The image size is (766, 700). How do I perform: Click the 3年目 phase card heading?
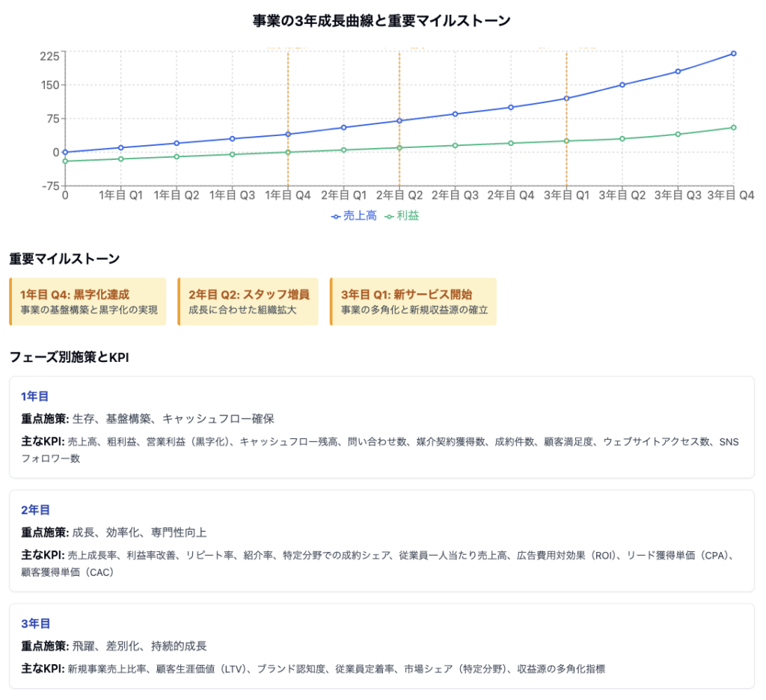(35, 623)
